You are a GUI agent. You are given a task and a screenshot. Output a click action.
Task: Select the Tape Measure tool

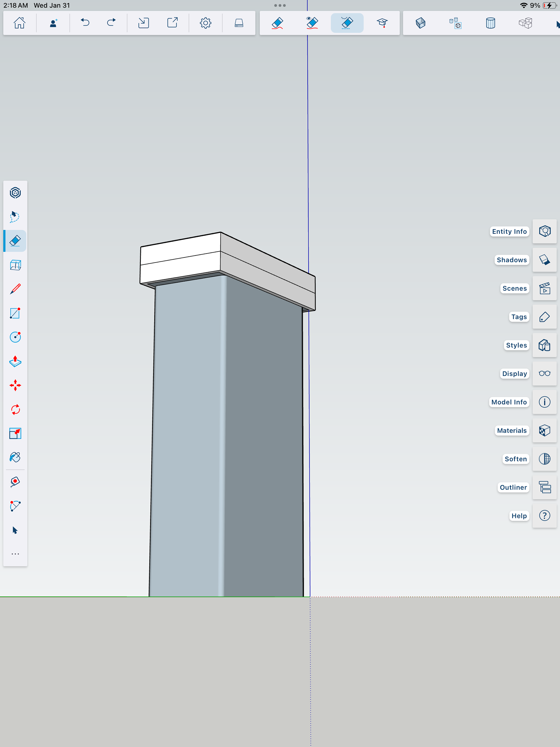[x=15, y=482]
